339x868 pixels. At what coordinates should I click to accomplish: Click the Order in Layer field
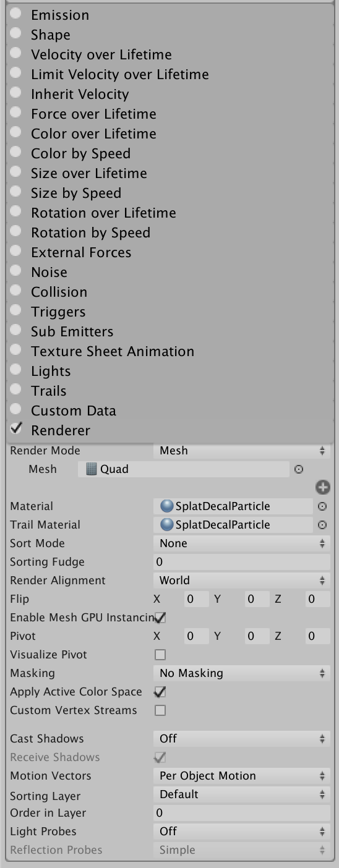[x=241, y=813]
